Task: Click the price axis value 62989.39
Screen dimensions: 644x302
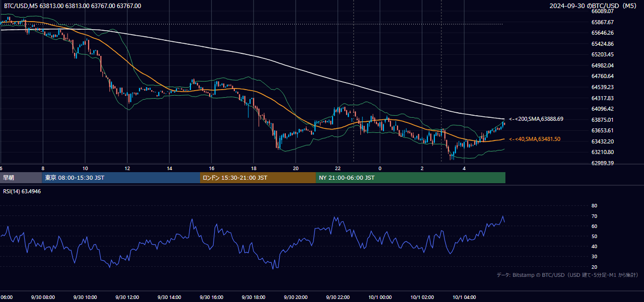Action: (602, 163)
